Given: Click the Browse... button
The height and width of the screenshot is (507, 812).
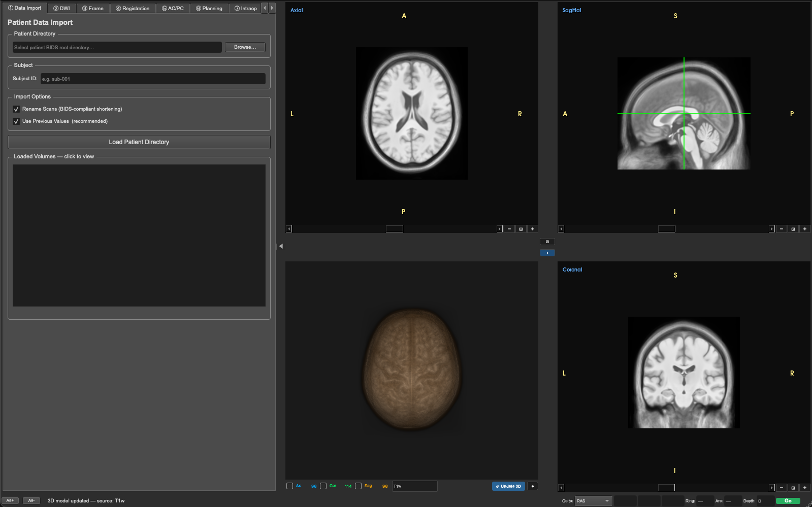Looking at the screenshot, I should [245, 47].
